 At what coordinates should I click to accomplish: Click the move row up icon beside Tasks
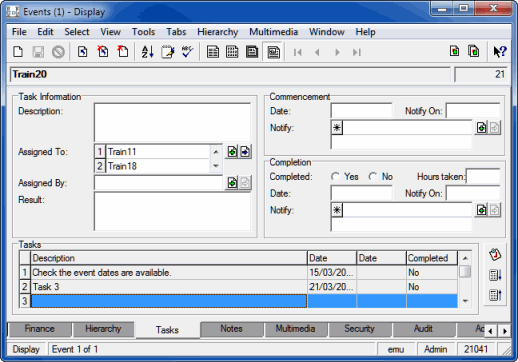[495, 295]
